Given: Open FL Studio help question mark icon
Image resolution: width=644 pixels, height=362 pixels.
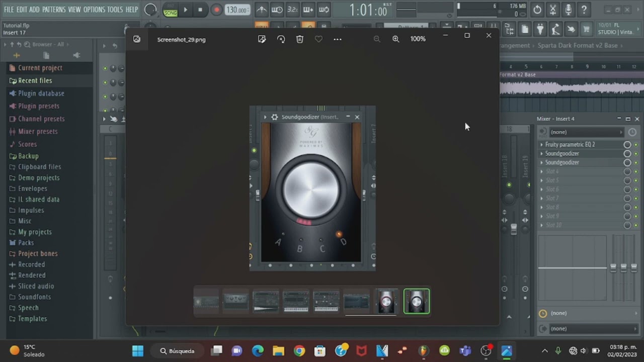Looking at the screenshot, I should (x=584, y=10).
